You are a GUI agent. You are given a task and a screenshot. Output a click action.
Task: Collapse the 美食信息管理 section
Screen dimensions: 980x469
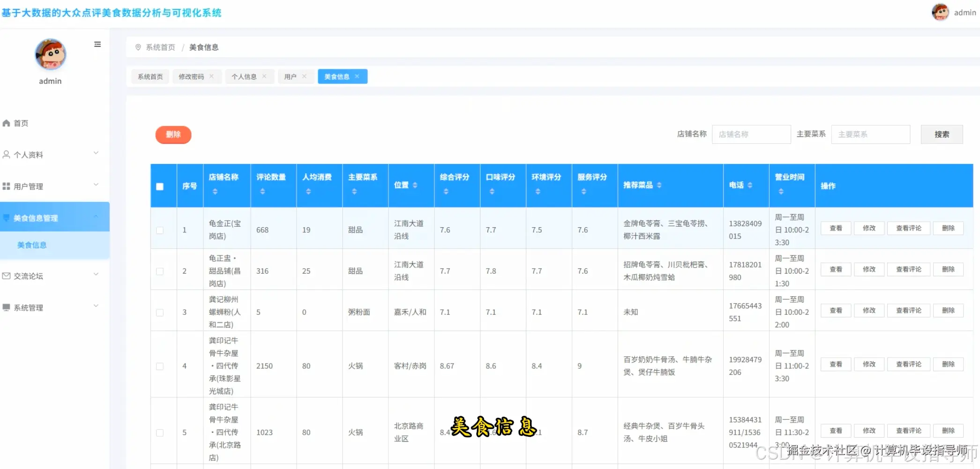(97, 216)
